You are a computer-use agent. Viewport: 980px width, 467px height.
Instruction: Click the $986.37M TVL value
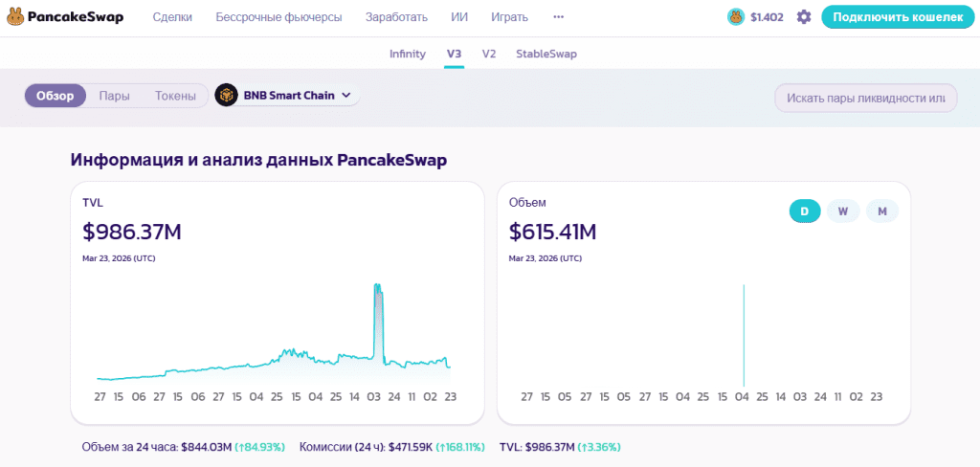tap(132, 232)
